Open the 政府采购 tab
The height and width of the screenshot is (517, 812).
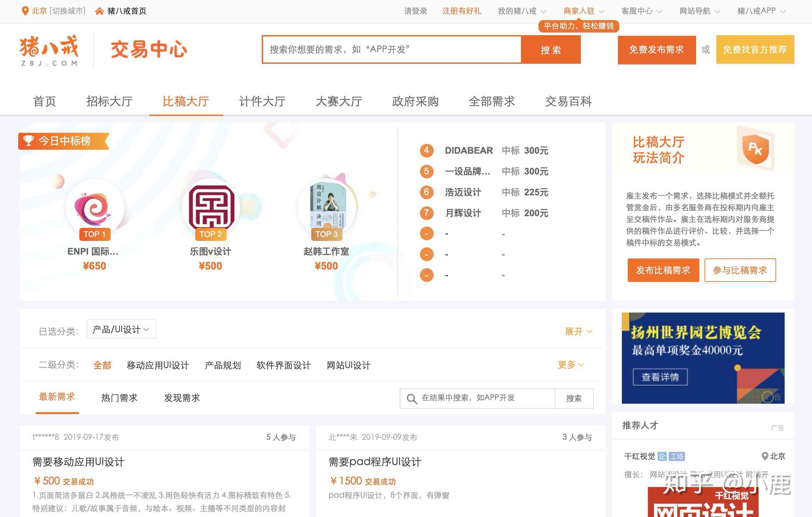(415, 101)
